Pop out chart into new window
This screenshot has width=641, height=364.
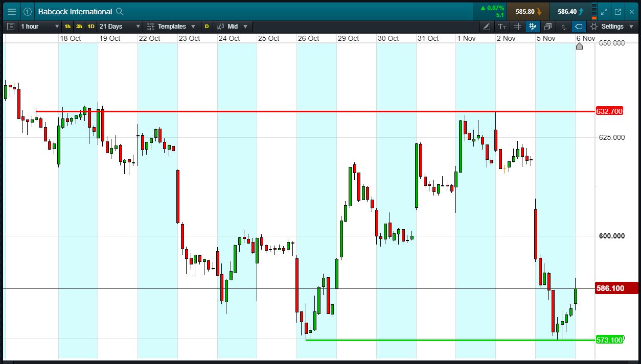(617, 11)
